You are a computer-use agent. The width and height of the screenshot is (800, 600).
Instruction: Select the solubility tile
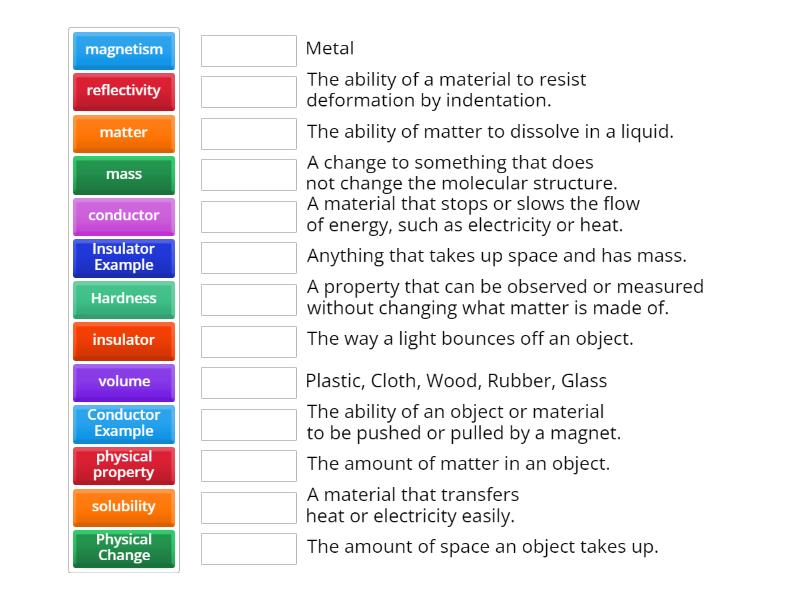pos(123,506)
